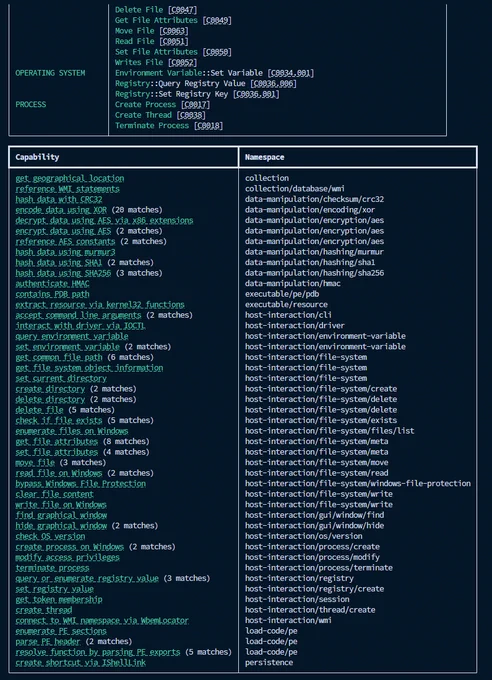The image size is (492, 680).
Task: Open the C0047 Delete File ID link
Action: tap(182, 10)
